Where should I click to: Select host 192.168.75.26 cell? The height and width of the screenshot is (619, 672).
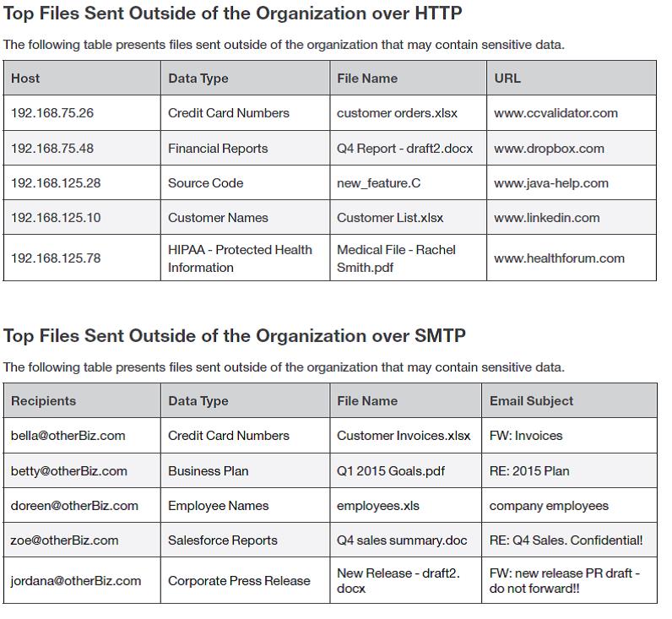(x=52, y=113)
